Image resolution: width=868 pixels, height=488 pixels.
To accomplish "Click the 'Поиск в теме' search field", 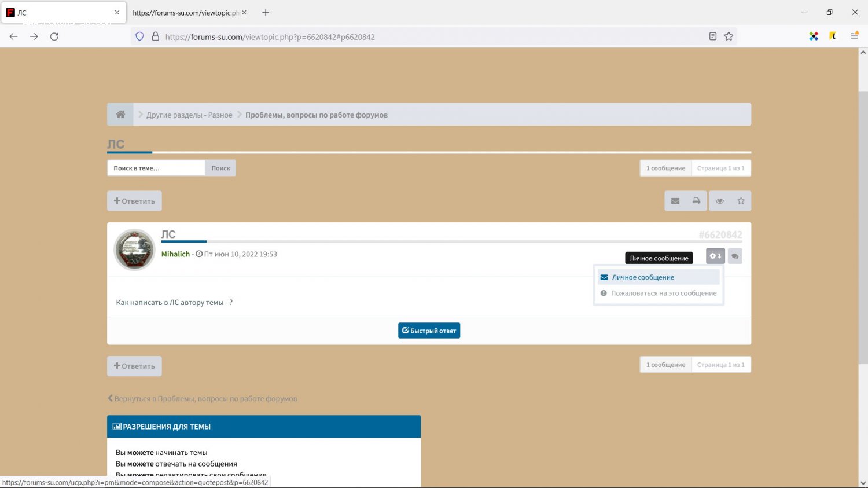I will pyautogui.click(x=156, y=168).
